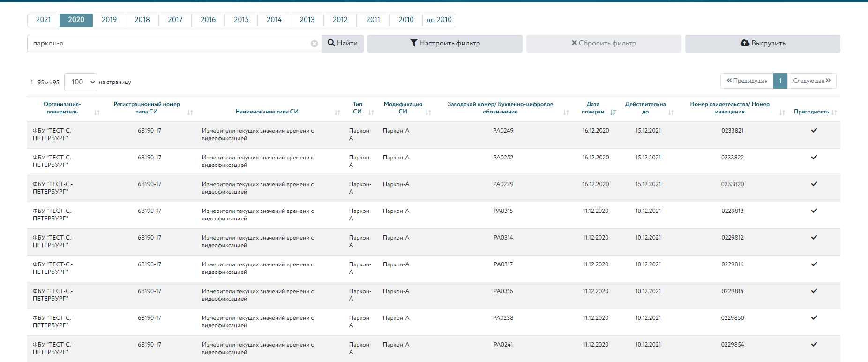Click Выгрузить to export results
The image size is (868, 362).
pos(763,43)
